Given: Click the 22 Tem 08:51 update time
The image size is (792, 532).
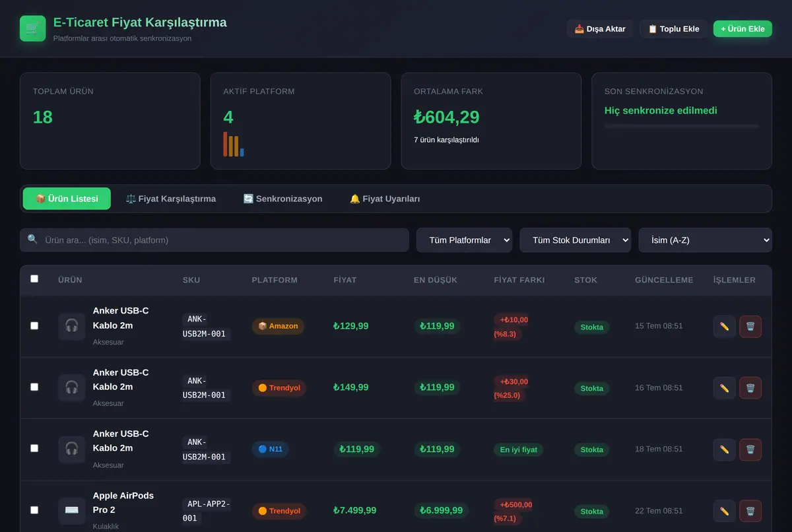Looking at the screenshot, I should coord(659,511).
